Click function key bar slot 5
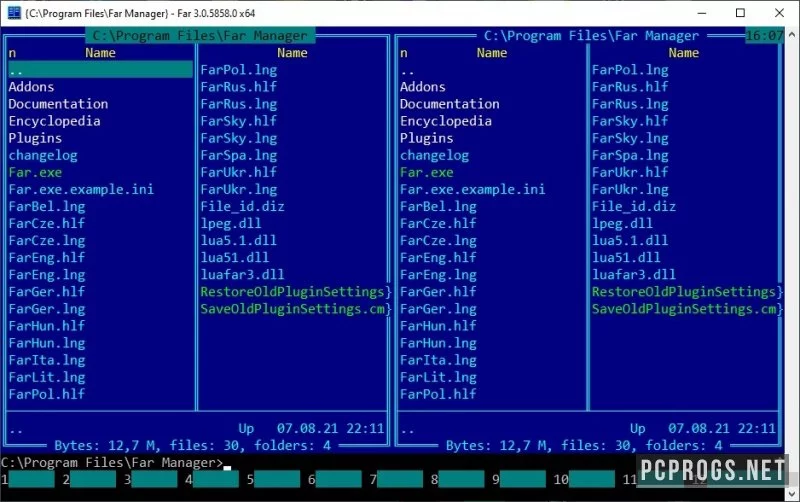The height and width of the screenshot is (502, 800). pyautogui.click(x=277, y=480)
